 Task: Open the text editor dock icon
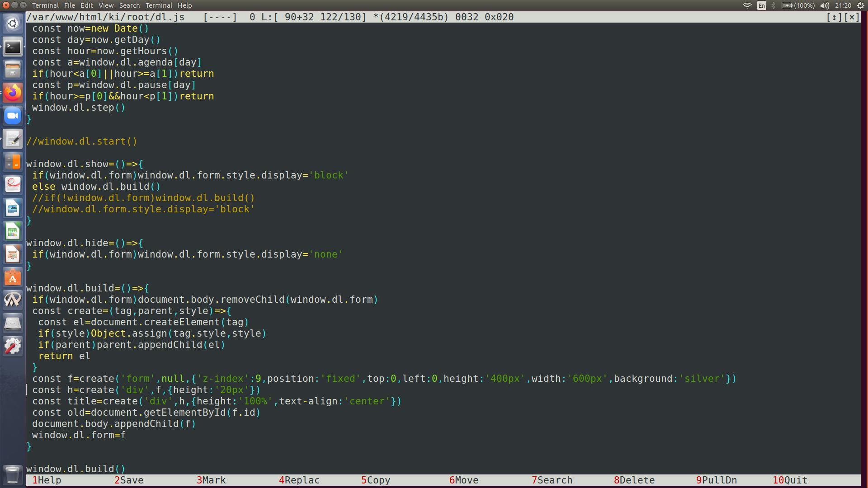point(13,139)
